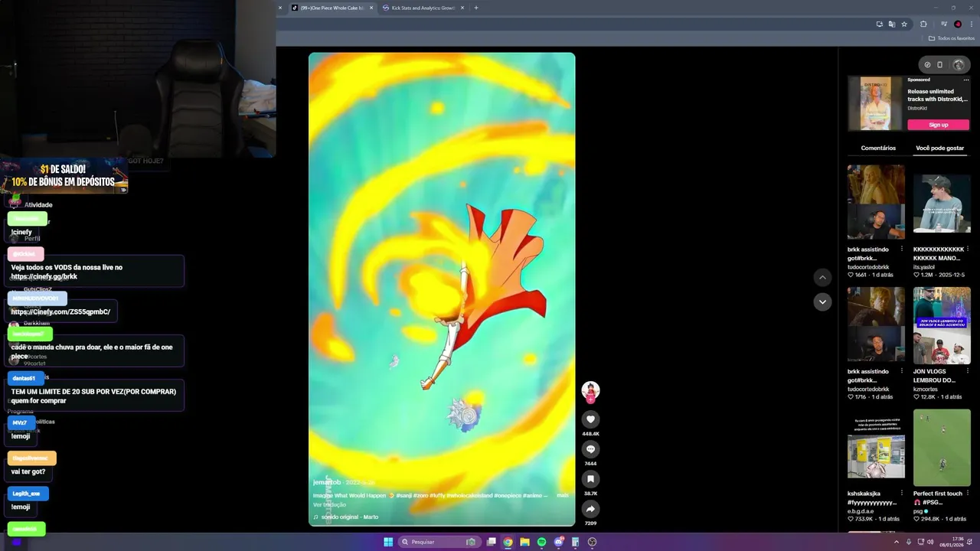This screenshot has width=980, height=551.
Task: Click username 'tudocortedobrkk' under first card
Action: (868, 267)
